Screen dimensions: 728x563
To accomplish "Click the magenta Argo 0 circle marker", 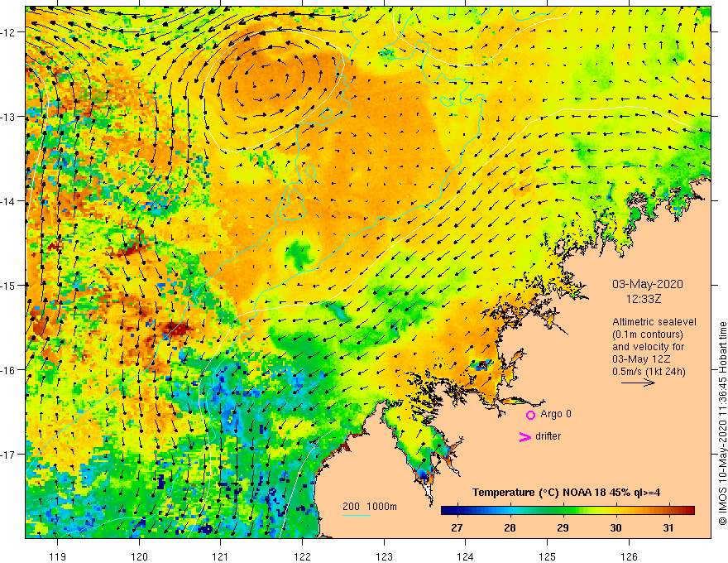I will point(530,415).
